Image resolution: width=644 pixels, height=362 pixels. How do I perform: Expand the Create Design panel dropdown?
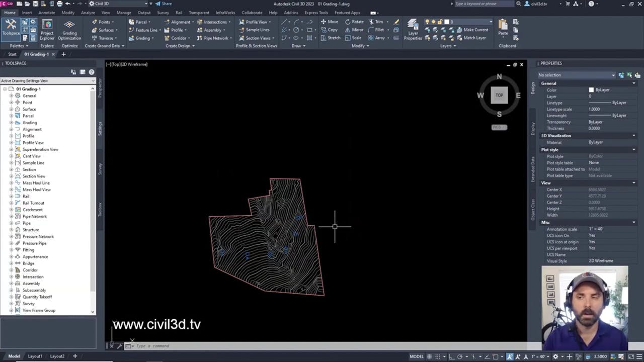[193, 46]
